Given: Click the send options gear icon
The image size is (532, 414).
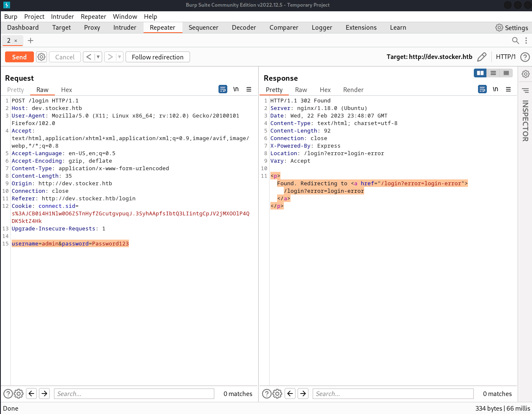Looking at the screenshot, I should tap(41, 57).
